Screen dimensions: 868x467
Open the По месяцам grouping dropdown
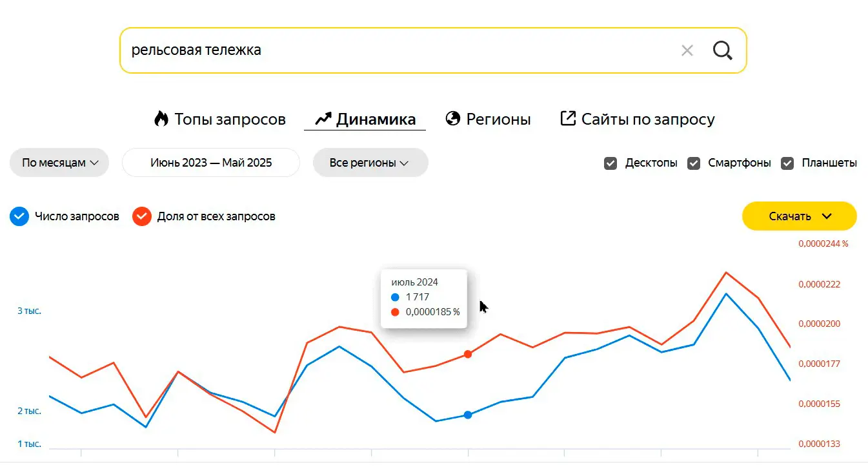click(x=59, y=163)
